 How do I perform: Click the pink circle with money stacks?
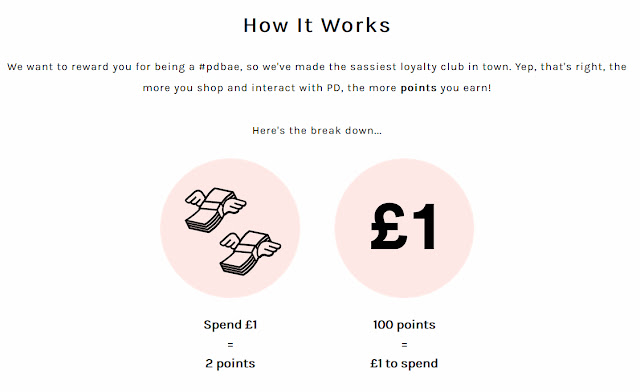[230, 228]
